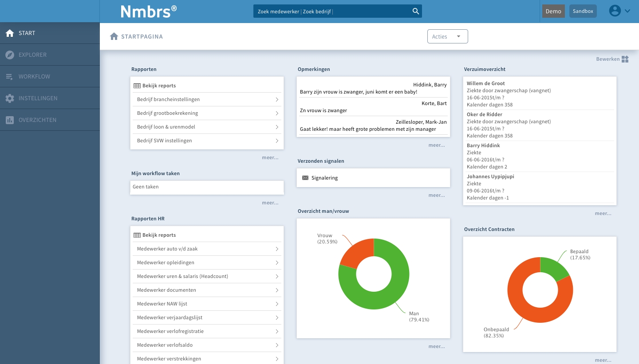This screenshot has height=364, width=639.
Task: Click meer... under Mijn workflow taken
Action: coord(270,203)
